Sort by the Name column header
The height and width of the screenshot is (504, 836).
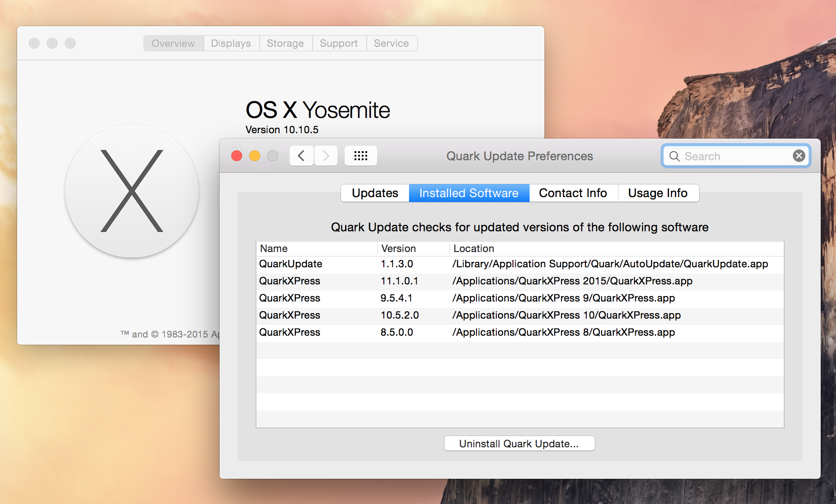coord(317,248)
